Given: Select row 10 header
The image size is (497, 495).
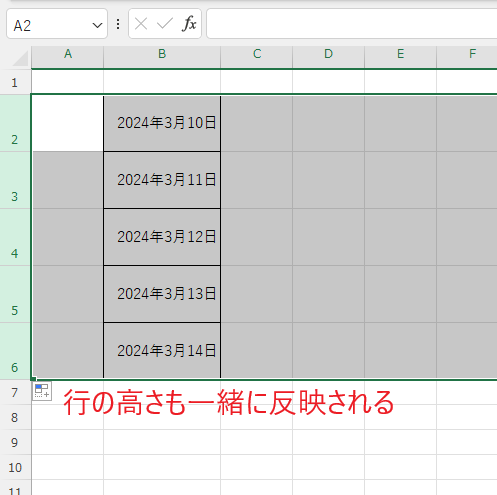Looking at the screenshot, I should click(15, 467).
